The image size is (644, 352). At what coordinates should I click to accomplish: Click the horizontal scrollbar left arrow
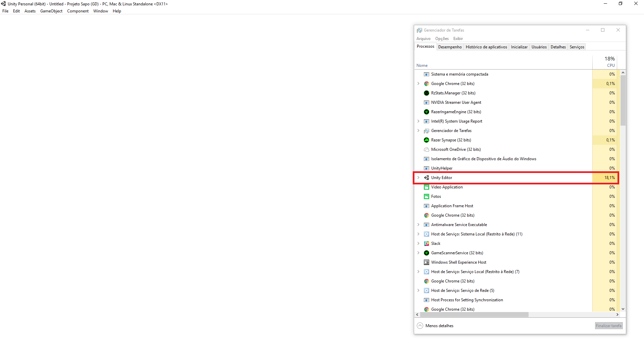[417, 315]
